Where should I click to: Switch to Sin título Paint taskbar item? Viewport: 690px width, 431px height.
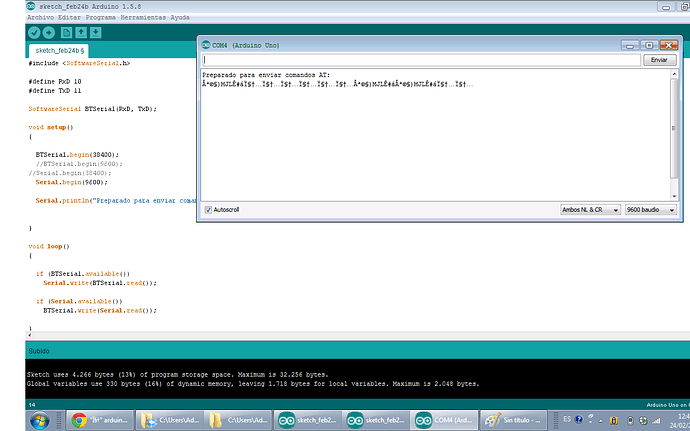tap(513, 420)
